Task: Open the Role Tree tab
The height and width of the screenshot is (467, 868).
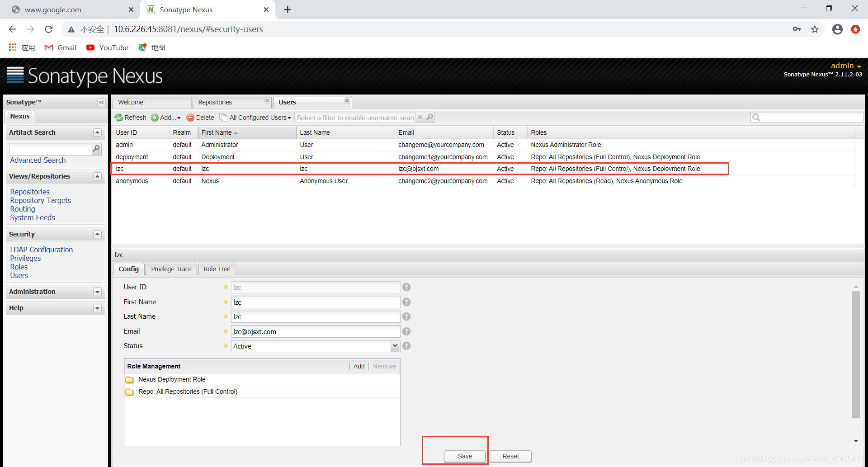Action: 217,269
